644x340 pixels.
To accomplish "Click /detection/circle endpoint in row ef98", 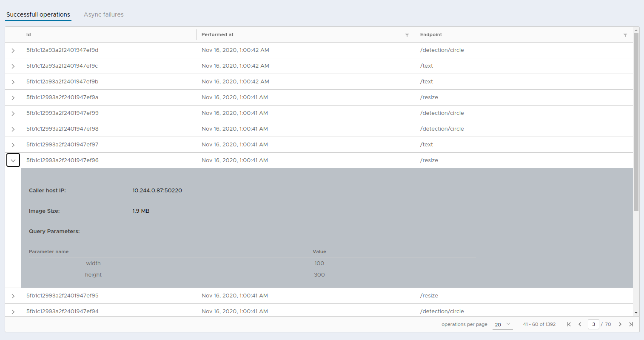I will click(x=442, y=129).
